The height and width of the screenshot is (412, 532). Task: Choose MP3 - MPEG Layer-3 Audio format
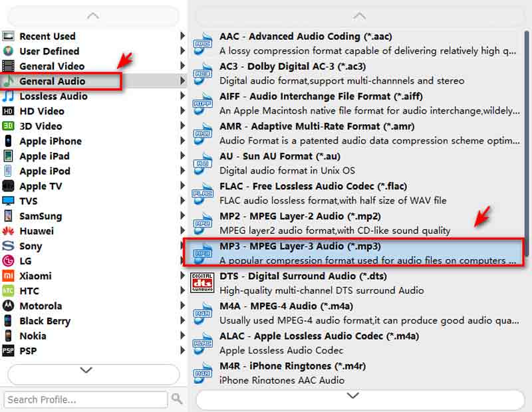pyautogui.click(x=354, y=253)
